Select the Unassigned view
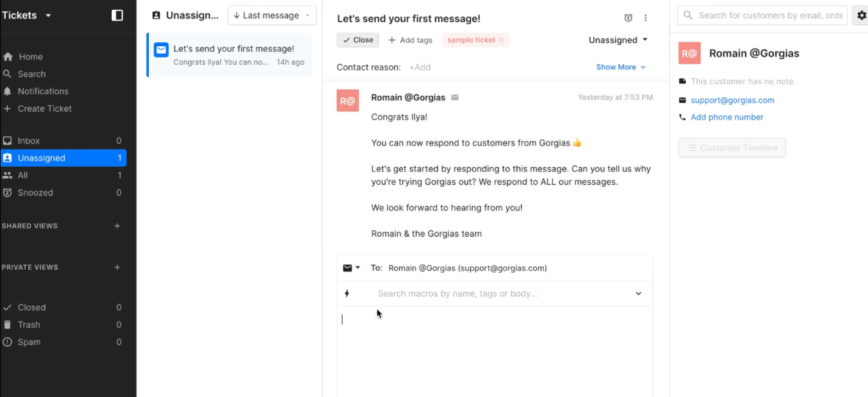868x397 pixels. pyautogui.click(x=64, y=158)
